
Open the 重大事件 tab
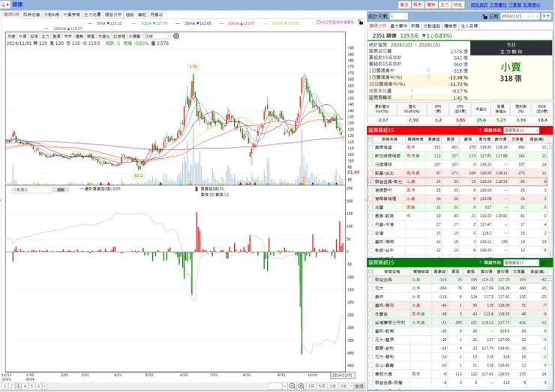click(398, 25)
